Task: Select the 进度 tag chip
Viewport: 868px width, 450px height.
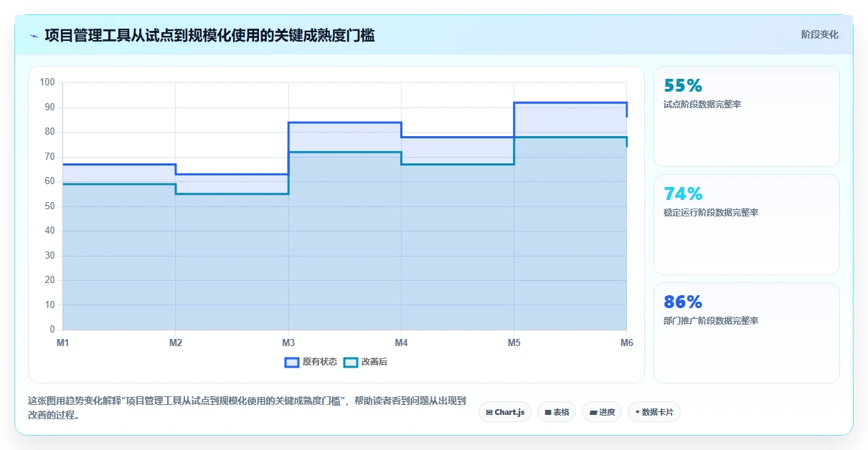Action: (x=602, y=412)
